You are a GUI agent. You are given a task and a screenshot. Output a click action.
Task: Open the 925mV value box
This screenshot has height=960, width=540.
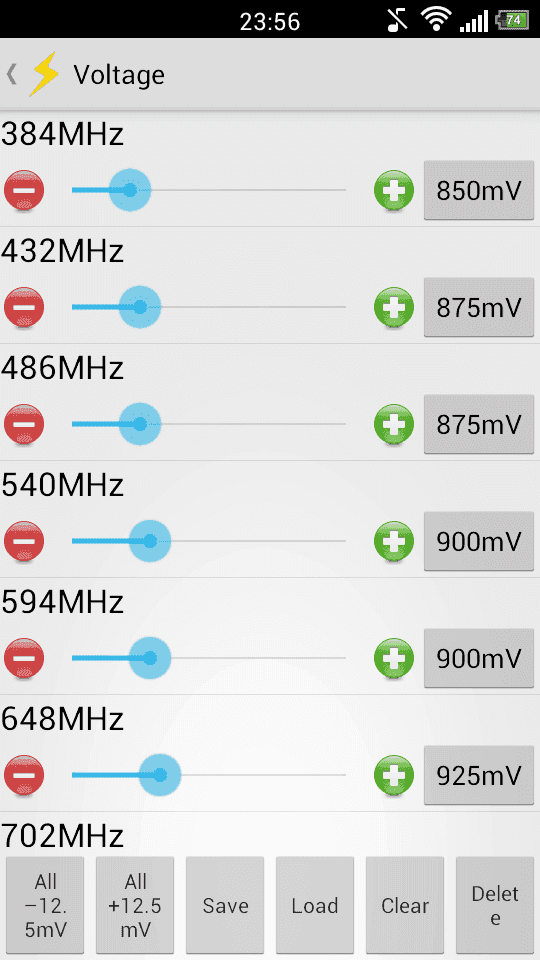479,775
